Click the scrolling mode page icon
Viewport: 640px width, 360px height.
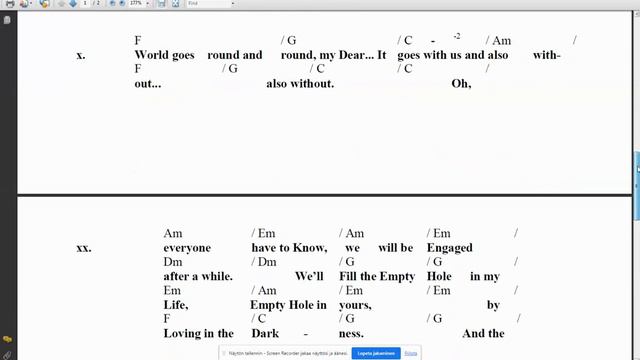162,4
